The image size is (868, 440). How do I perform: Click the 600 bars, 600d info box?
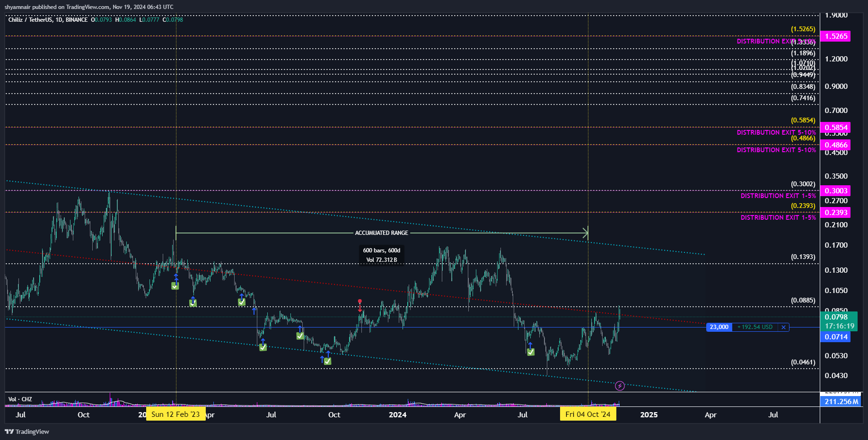point(381,255)
